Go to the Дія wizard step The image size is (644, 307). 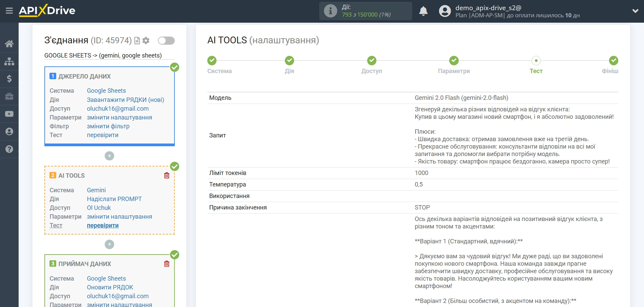pyautogui.click(x=289, y=61)
